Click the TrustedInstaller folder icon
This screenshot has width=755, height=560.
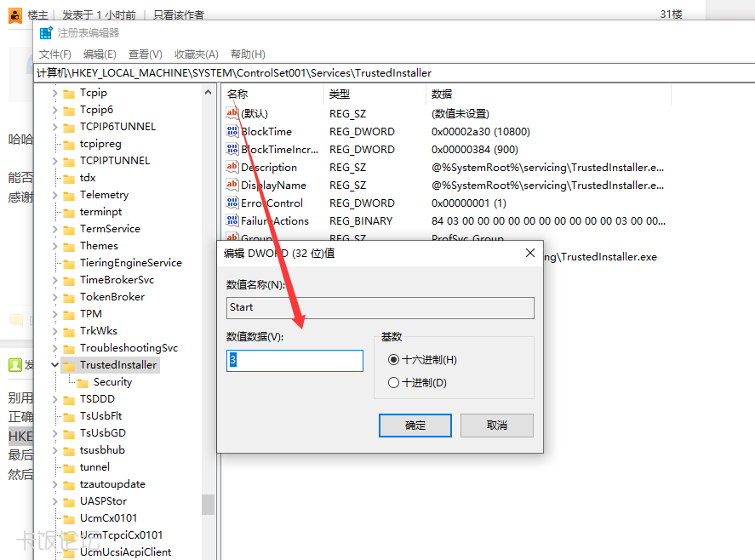pyautogui.click(x=69, y=365)
